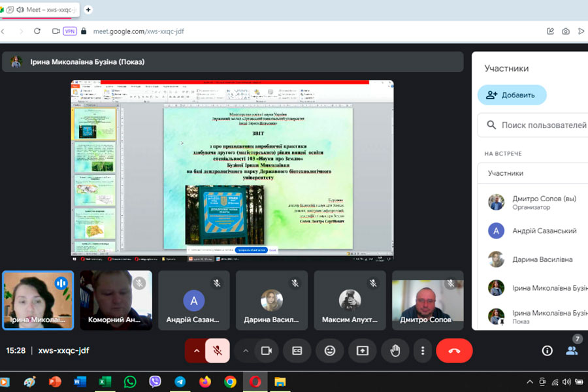This screenshot has height=392, width=588.
Task: Click the lock site info icon
Action: (x=84, y=31)
